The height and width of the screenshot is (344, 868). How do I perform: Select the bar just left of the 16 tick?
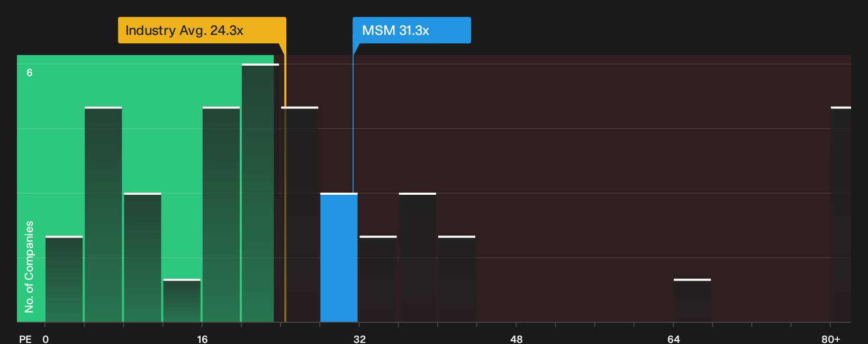click(x=182, y=300)
